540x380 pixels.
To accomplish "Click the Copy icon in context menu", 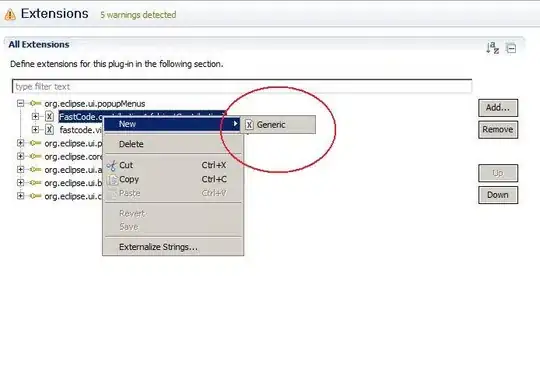I will tap(112, 179).
